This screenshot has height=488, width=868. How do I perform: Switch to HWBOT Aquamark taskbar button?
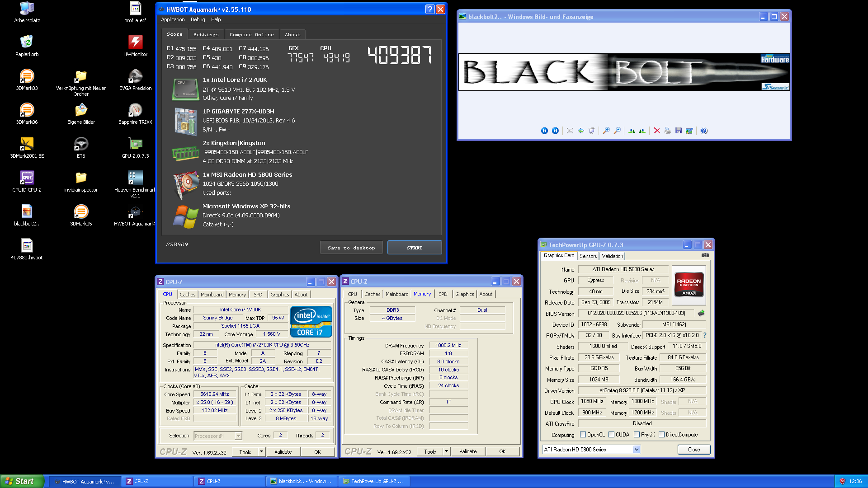pos(85,481)
